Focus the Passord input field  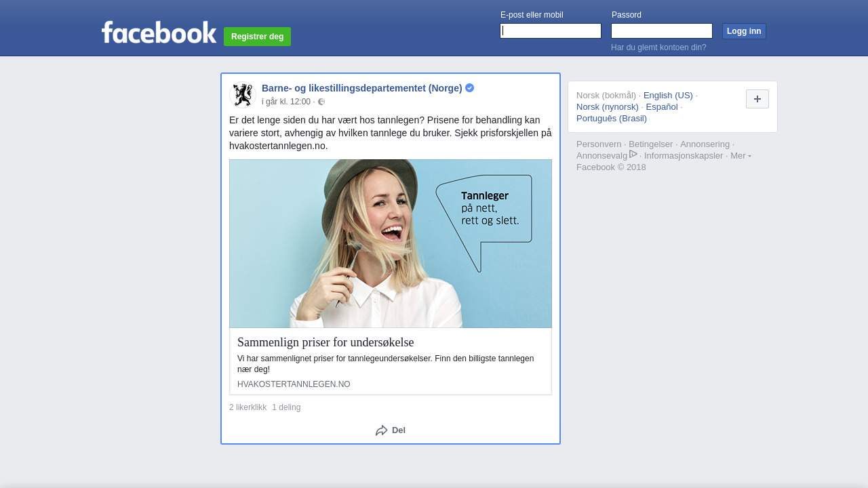661,31
